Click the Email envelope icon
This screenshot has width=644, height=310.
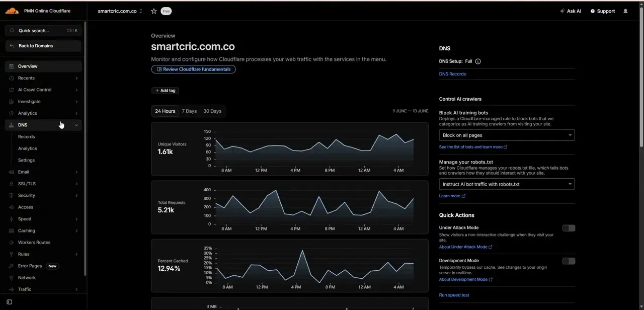point(12,172)
